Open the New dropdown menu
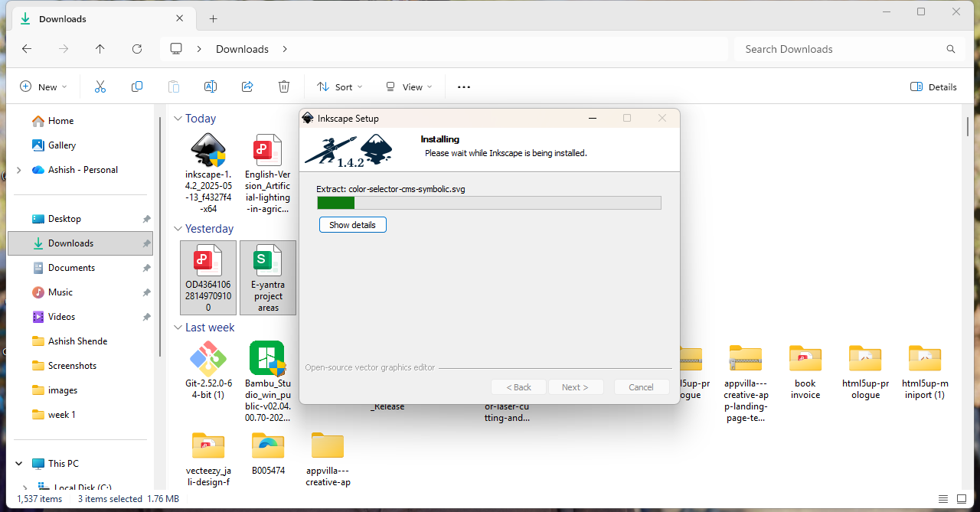This screenshot has height=512, width=980. coord(43,86)
